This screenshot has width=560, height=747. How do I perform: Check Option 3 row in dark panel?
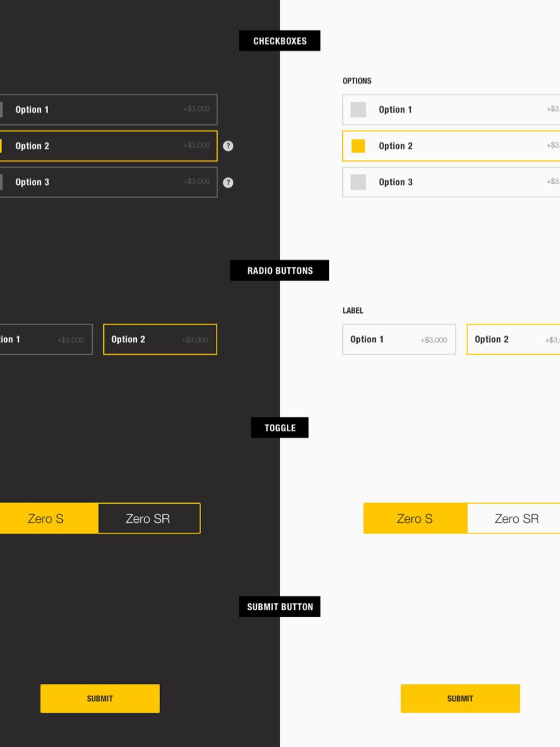[x=108, y=182]
